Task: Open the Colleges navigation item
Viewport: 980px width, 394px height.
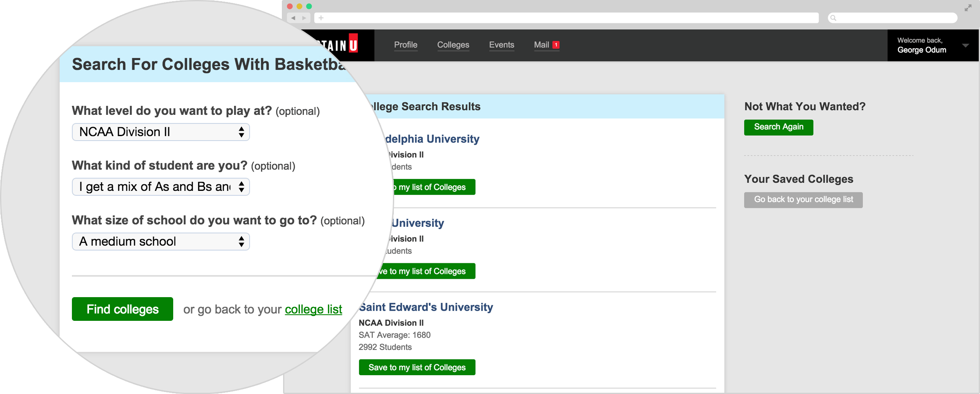Action: (x=453, y=45)
